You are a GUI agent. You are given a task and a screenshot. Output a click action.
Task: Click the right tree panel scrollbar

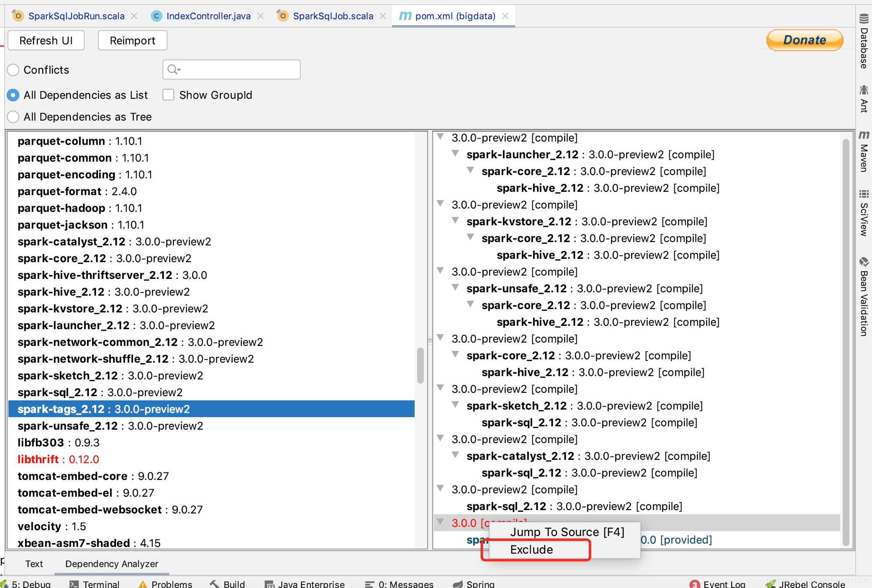coord(846,343)
